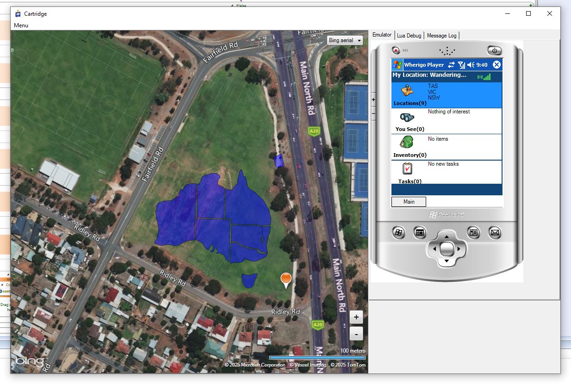The height and width of the screenshot is (392, 571).
Task: Click the small blue Tasmania zone on map
Action: point(249,280)
